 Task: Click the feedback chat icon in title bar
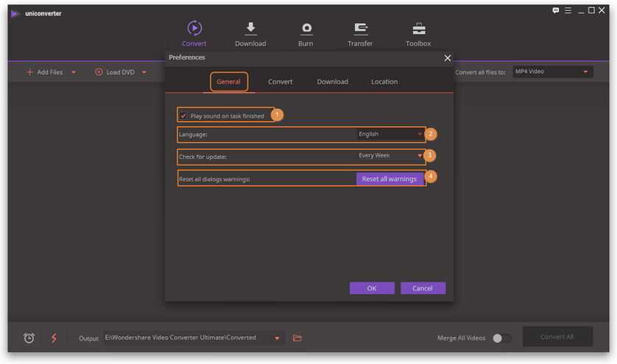click(x=556, y=10)
